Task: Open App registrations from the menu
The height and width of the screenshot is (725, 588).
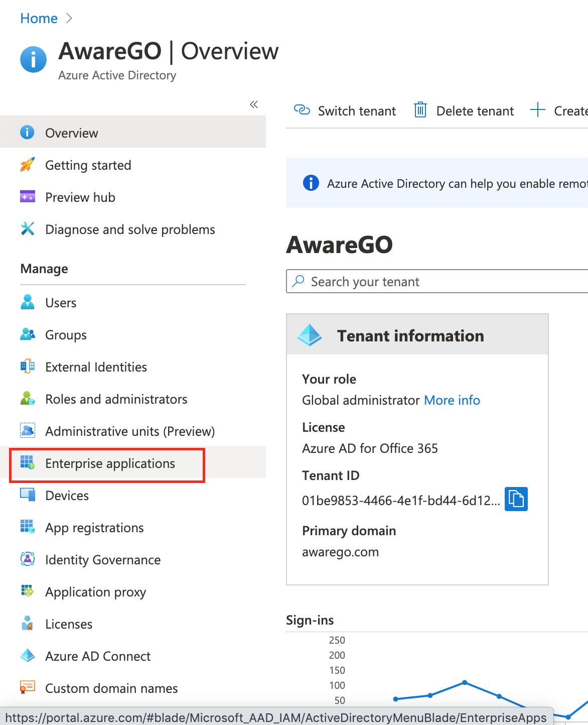Action: click(x=94, y=528)
